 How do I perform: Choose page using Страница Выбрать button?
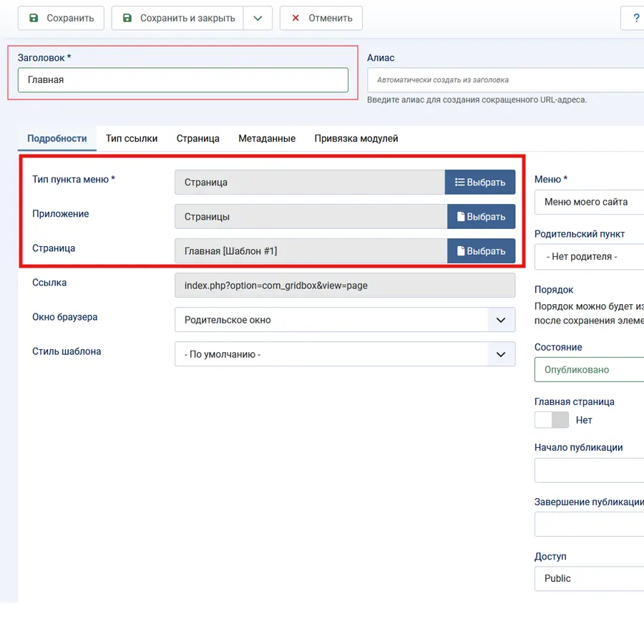(x=481, y=251)
